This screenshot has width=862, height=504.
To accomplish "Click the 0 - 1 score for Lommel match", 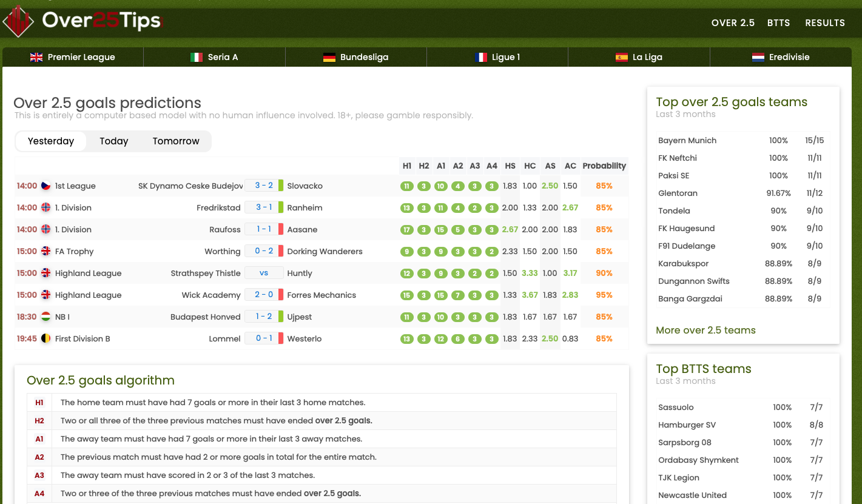I will pyautogui.click(x=264, y=338).
